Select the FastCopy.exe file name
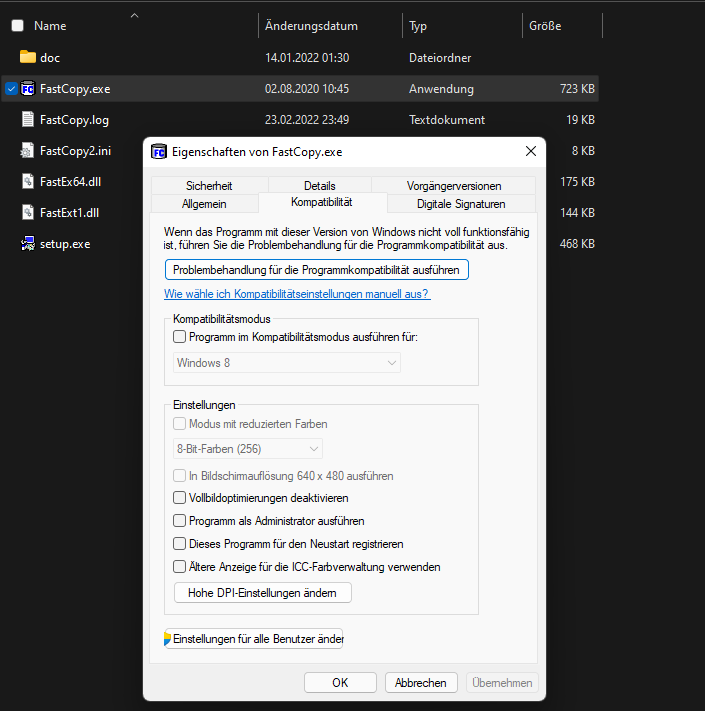This screenshot has height=711, width=705. click(x=75, y=89)
